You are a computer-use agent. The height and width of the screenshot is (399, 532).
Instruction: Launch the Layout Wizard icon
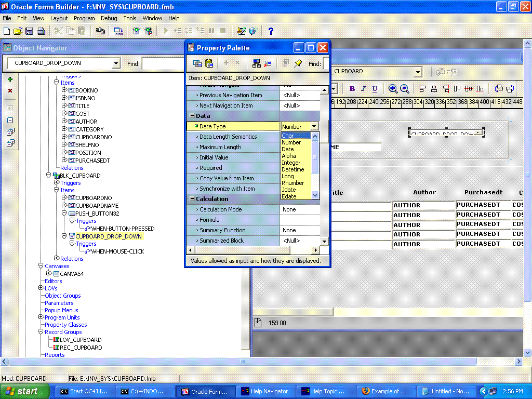(x=254, y=31)
